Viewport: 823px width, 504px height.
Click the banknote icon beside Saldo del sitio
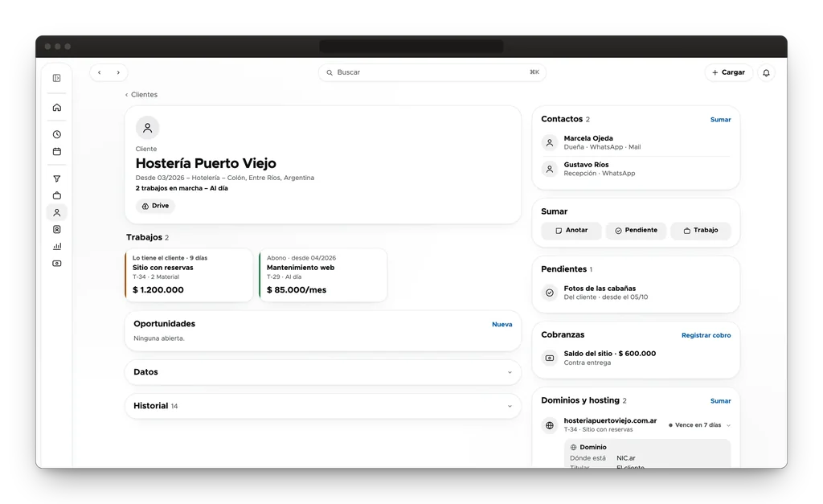click(x=550, y=358)
